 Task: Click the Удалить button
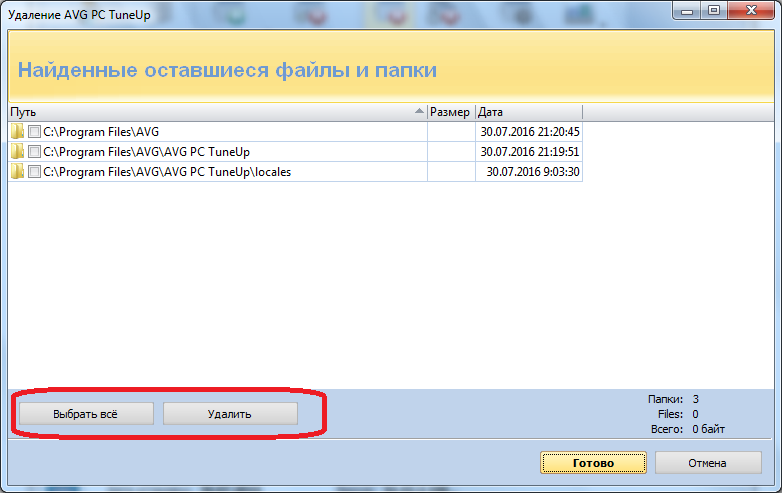[x=230, y=414]
